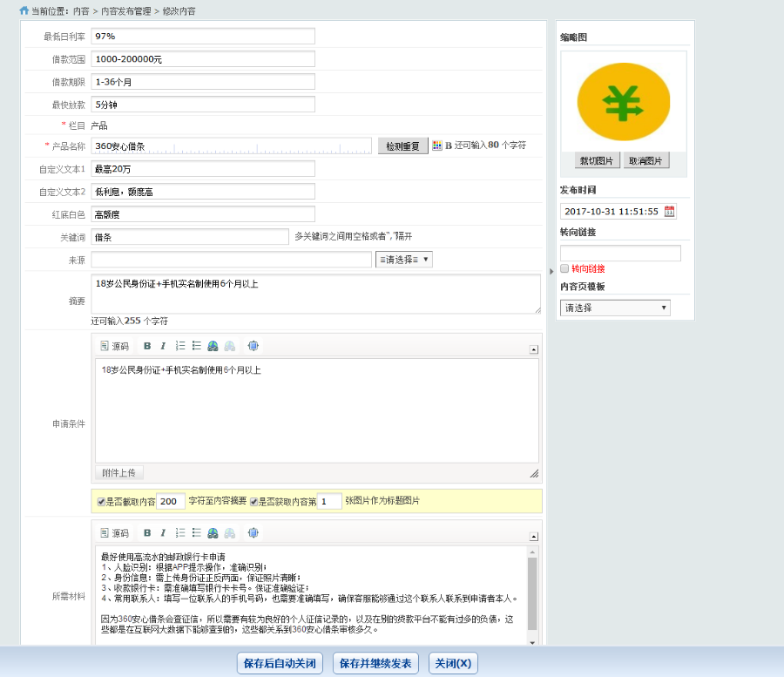The image size is (784, 677).
Task: Click the 所需材料 editor scrollbar down arrow
Action: (x=532, y=642)
